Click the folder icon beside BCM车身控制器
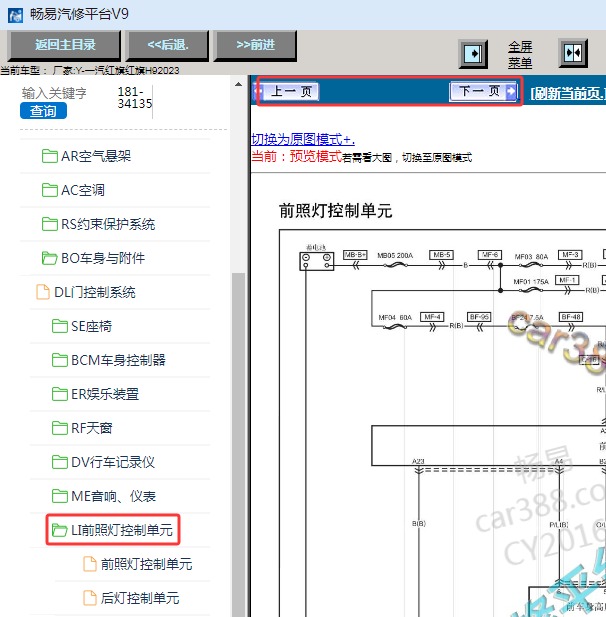The height and width of the screenshot is (617, 606). (x=60, y=360)
